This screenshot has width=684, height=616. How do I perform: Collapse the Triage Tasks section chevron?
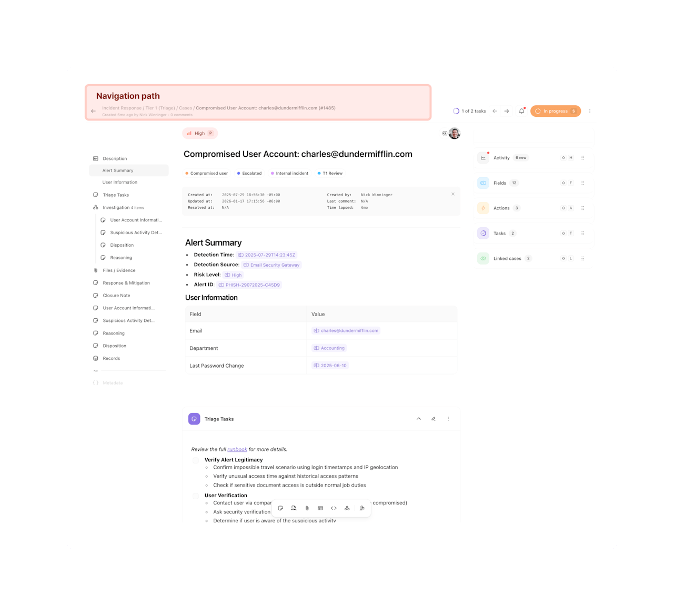pyautogui.click(x=419, y=419)
